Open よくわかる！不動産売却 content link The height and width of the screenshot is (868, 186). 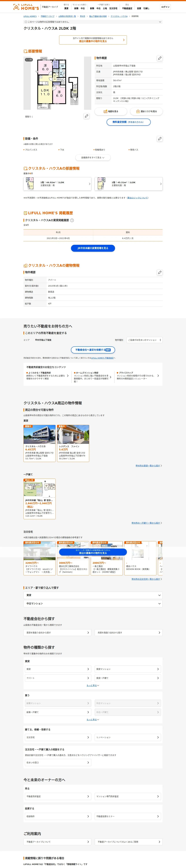pyautogui.click(x=48, y=376)
